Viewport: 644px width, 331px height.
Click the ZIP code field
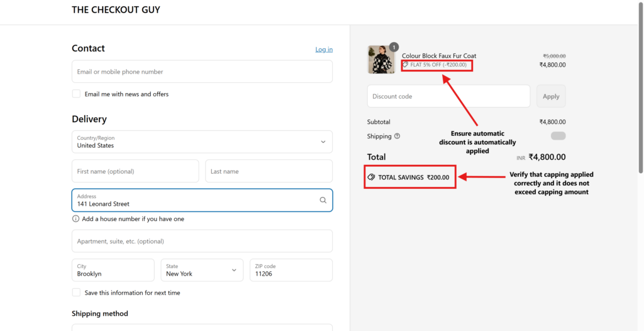pyautogui.click(x=291, y=270)
